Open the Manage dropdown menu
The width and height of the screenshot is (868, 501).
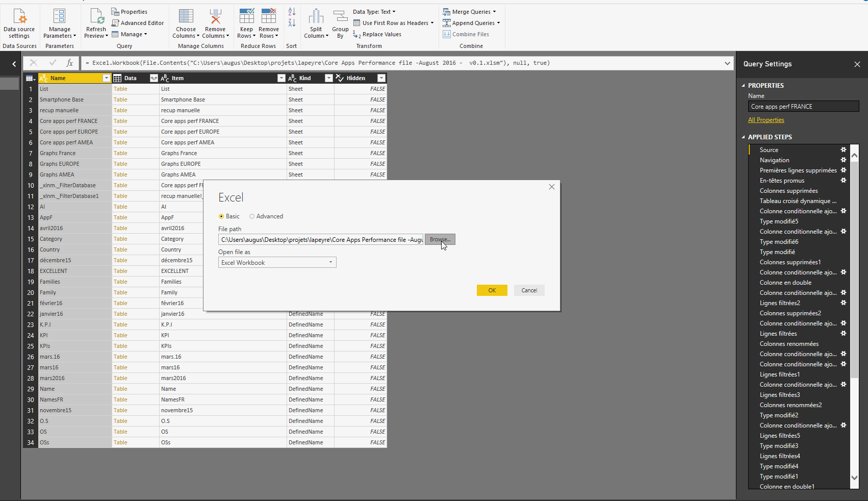130,34
